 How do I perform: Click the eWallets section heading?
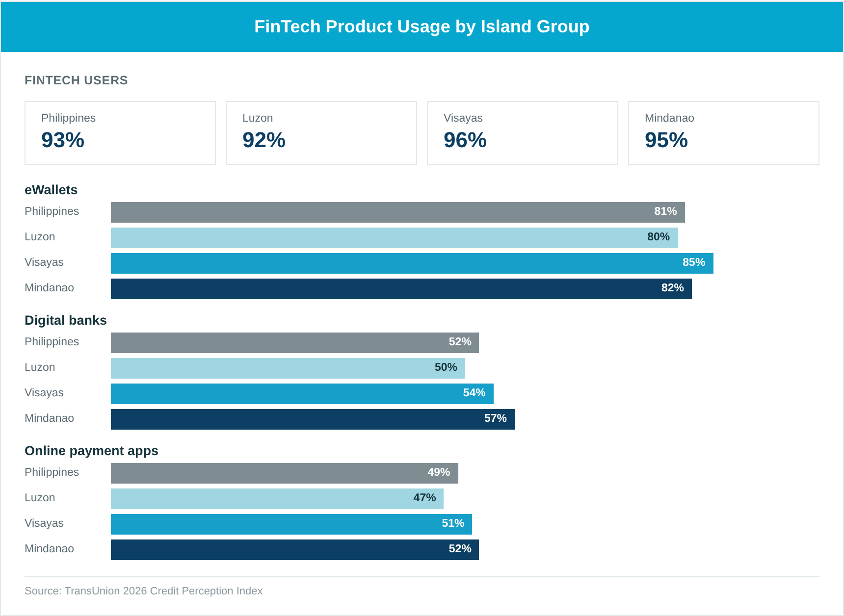tap(51, 190)
